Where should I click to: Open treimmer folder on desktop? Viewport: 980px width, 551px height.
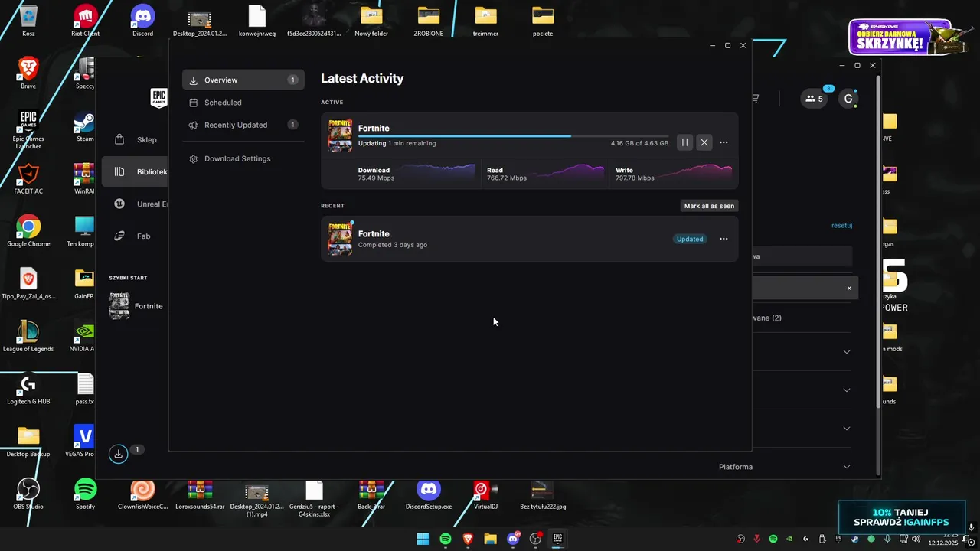485,21
